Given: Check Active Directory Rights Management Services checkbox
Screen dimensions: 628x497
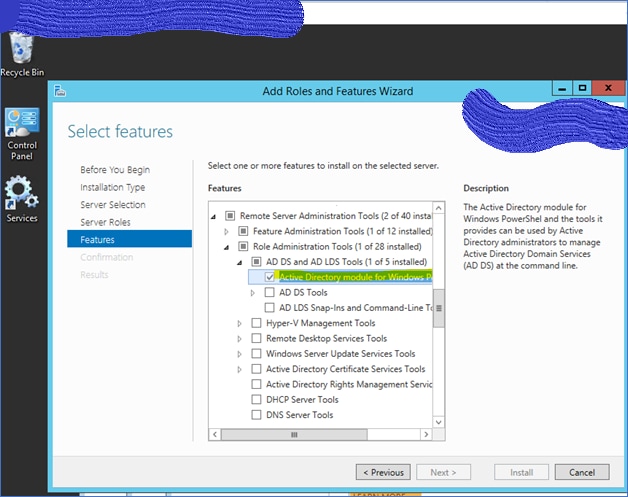Looking at the screenshot, I should 256,384.
